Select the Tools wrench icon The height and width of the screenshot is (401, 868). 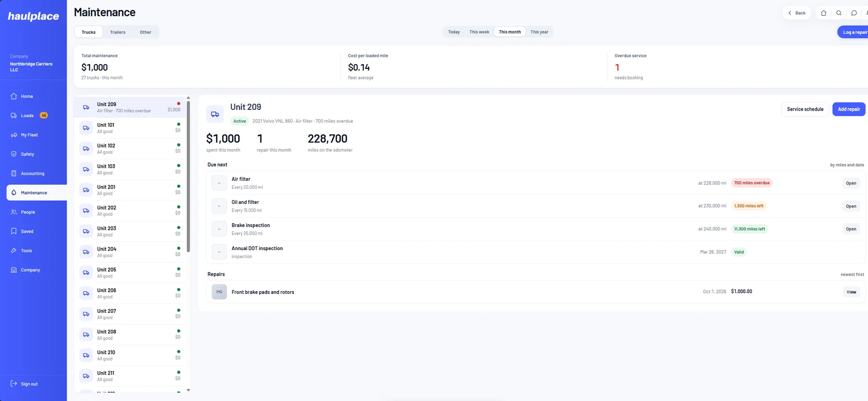pos(14,250)
